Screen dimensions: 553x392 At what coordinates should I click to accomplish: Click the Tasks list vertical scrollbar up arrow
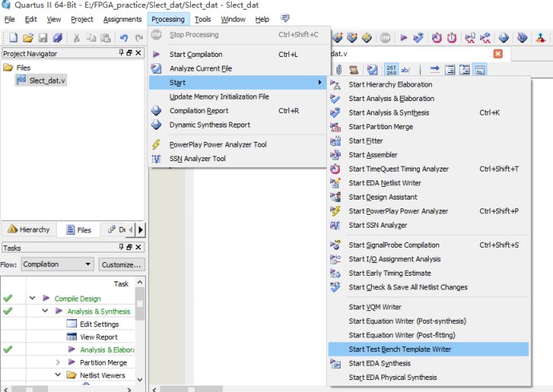[x=139, y=282]
